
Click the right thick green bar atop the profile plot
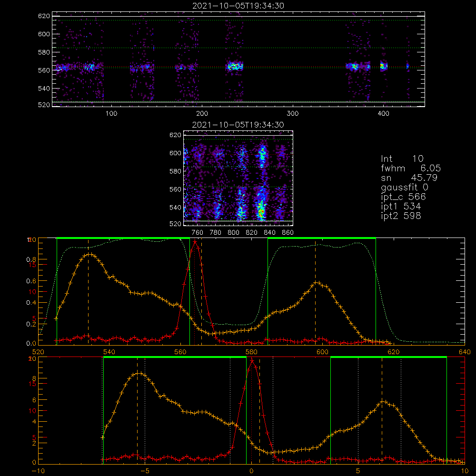(322, 238)
